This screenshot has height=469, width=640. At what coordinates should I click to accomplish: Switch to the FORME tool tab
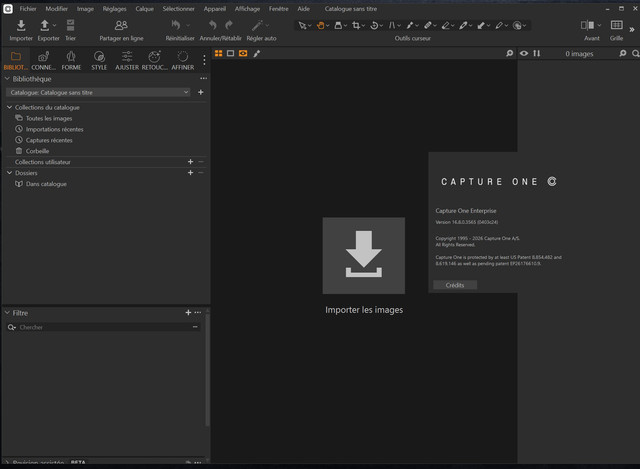(x=71, y=60)
